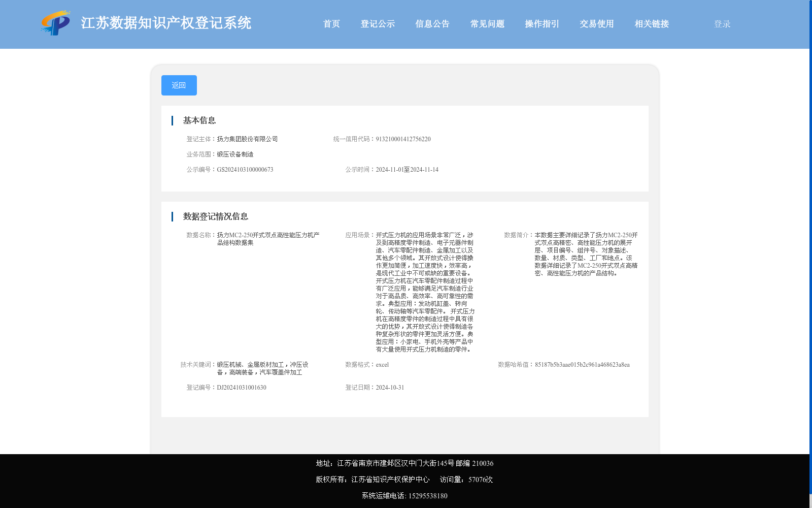The width and height of the screenshot is (812, 508).
Task: Click the site title 江苏数据知识产权登记系统
Action: [x=166, y=23]
